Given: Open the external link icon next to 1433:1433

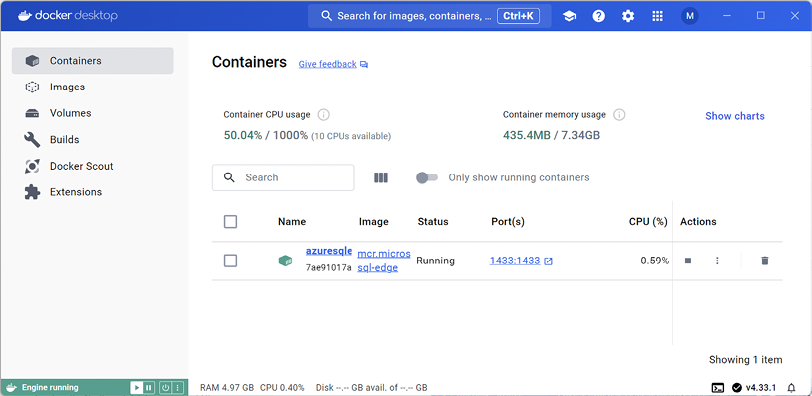Looking at the screenshot, I should (x=548, y=261).
